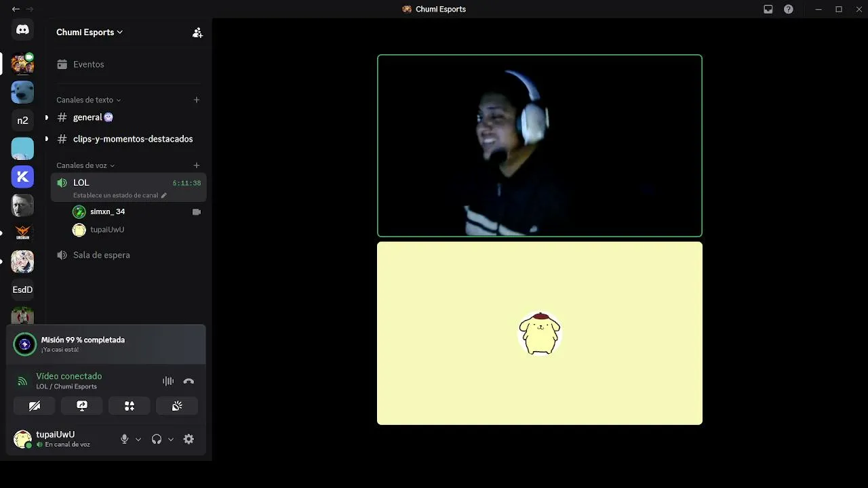The image size is (868, 488).
Task: Focus simxn_34's webcam video tile
Action: point(540,146)
